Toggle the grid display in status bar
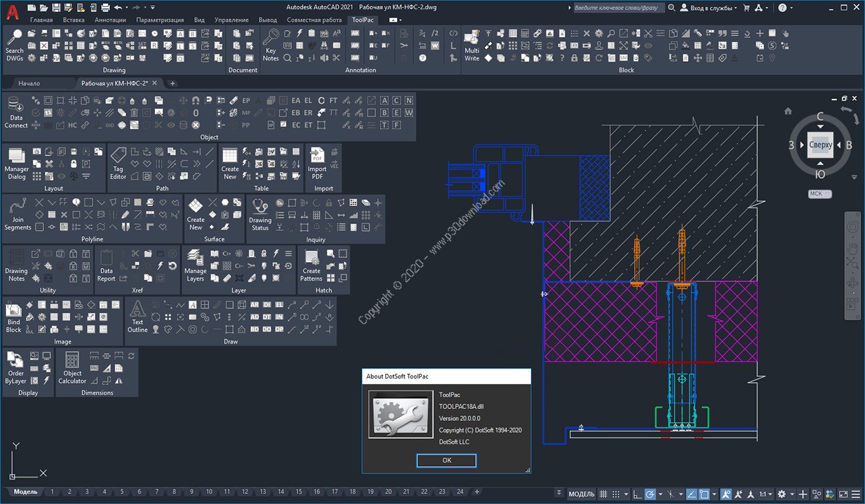Image resolution: width=865 pixels, height=504 pixels. click(x=603, y=494)
